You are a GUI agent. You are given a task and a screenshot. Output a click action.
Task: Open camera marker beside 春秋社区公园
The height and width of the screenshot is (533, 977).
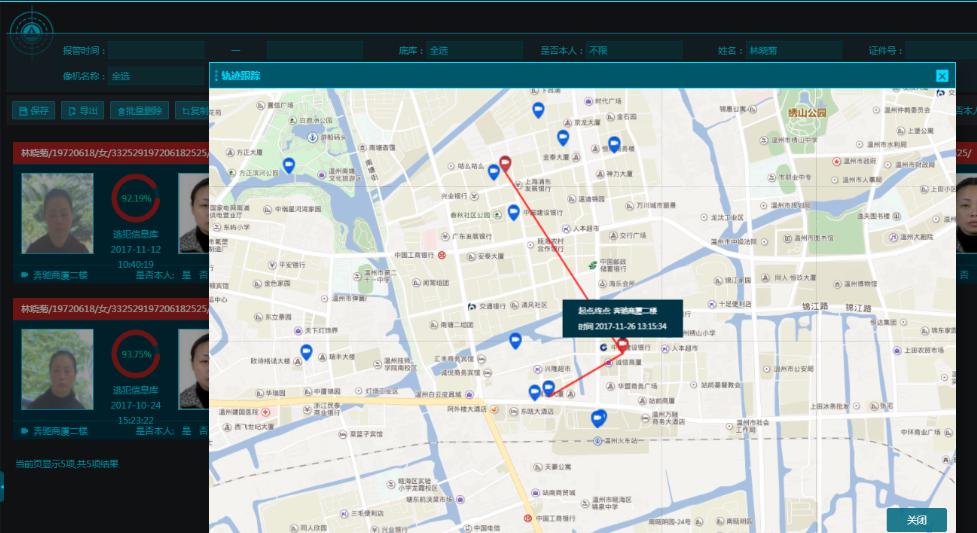pos(513,213)
